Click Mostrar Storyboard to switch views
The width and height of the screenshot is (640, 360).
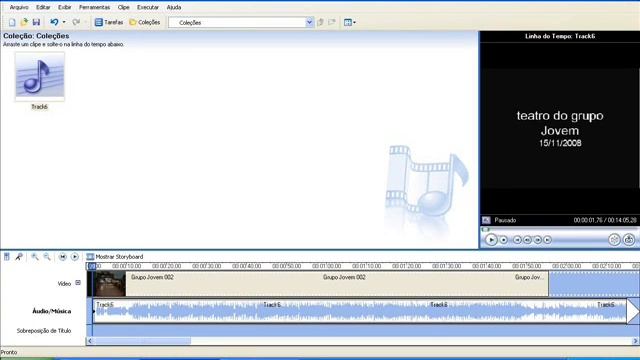click(x=115, y=257)
